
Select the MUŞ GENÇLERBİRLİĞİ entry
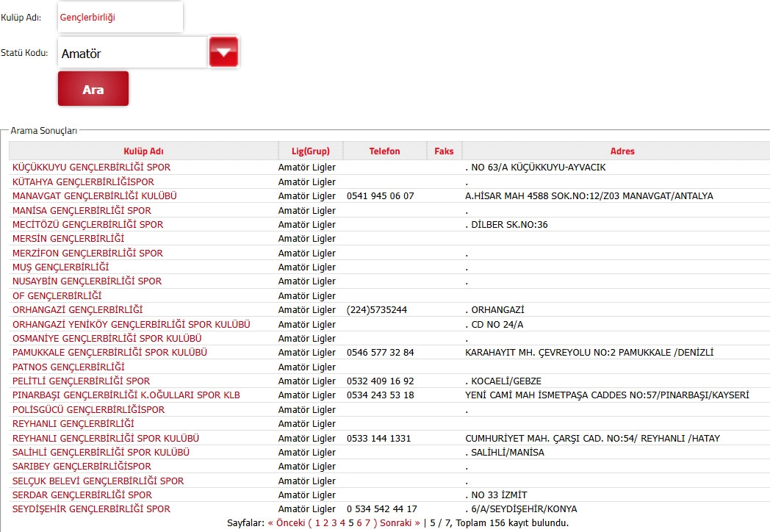tap(60, 267)
